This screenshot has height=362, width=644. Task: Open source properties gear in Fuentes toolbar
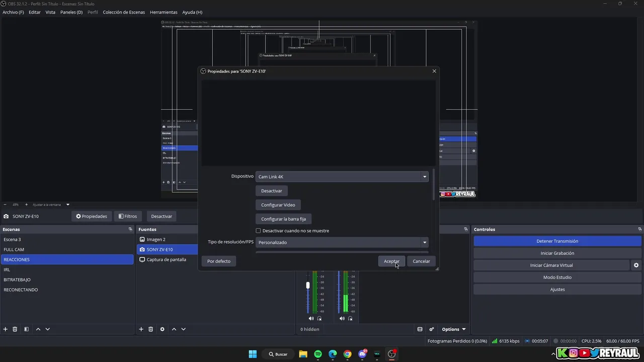[162, 329]
